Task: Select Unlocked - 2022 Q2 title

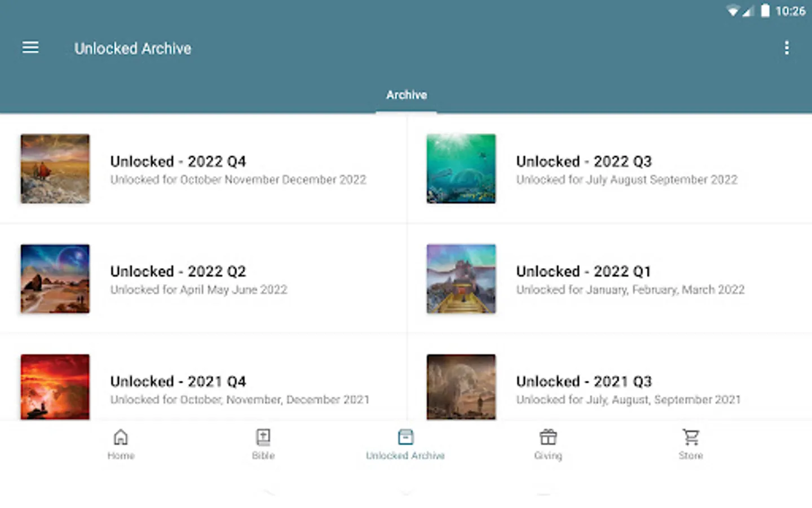Action: pyautogui.click(x=178, y=271)
